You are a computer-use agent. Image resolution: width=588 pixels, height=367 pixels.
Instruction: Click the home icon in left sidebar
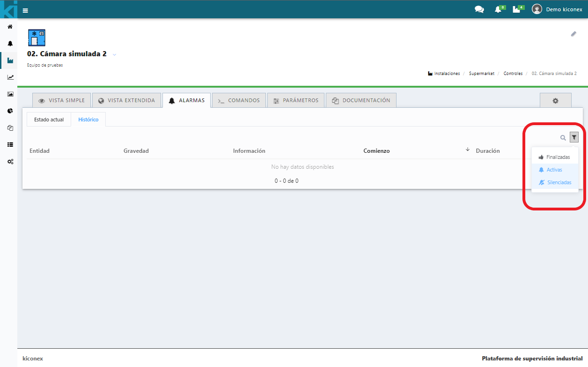(x=10, y=27)
